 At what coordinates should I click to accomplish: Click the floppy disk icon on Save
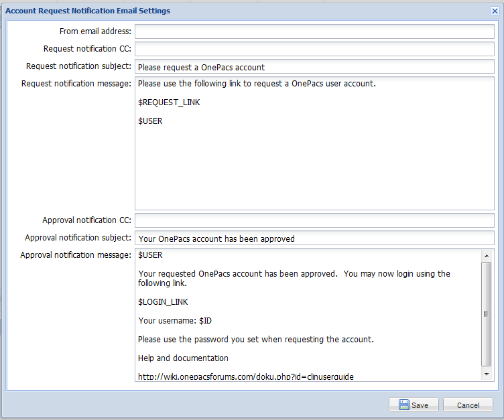coord(403,405)
